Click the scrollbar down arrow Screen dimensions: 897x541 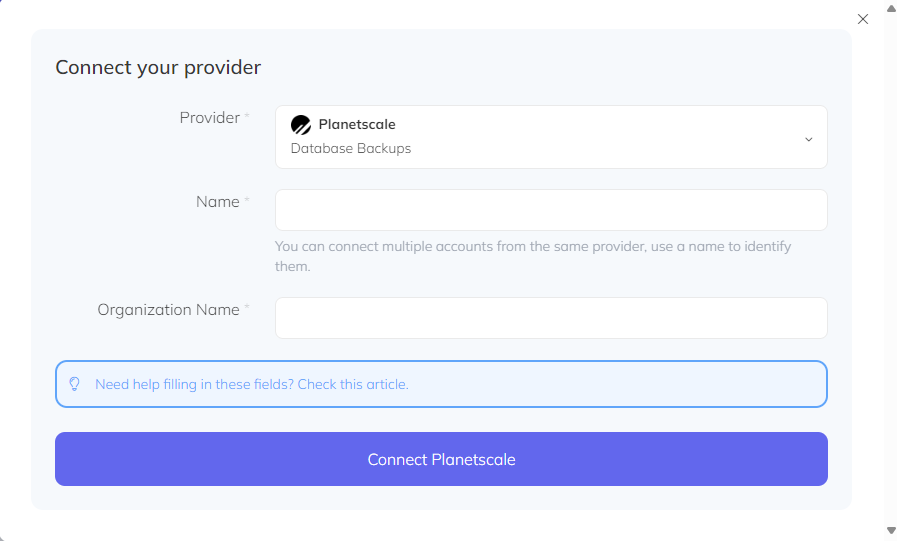[890, 530]
